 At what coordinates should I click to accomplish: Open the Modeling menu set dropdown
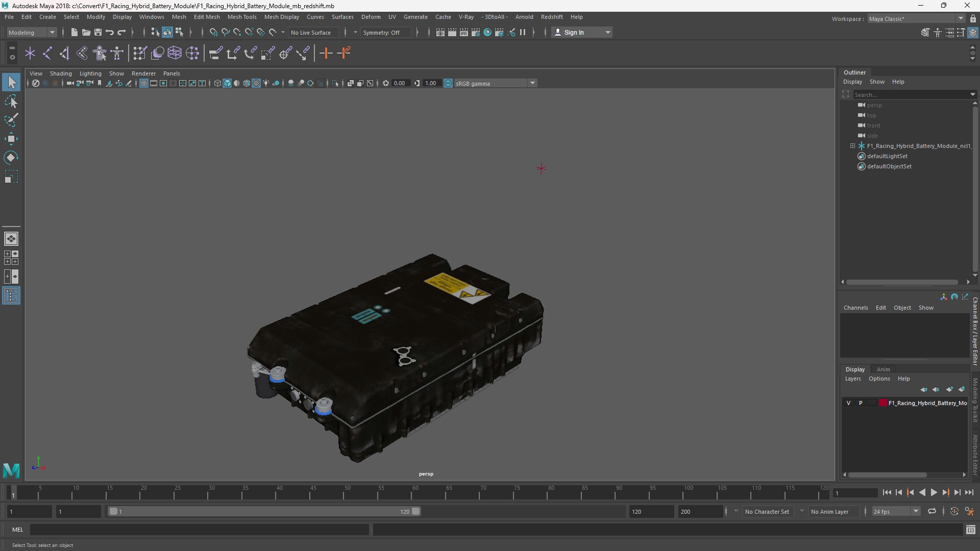pyautogui.click(x=32, y=32)
